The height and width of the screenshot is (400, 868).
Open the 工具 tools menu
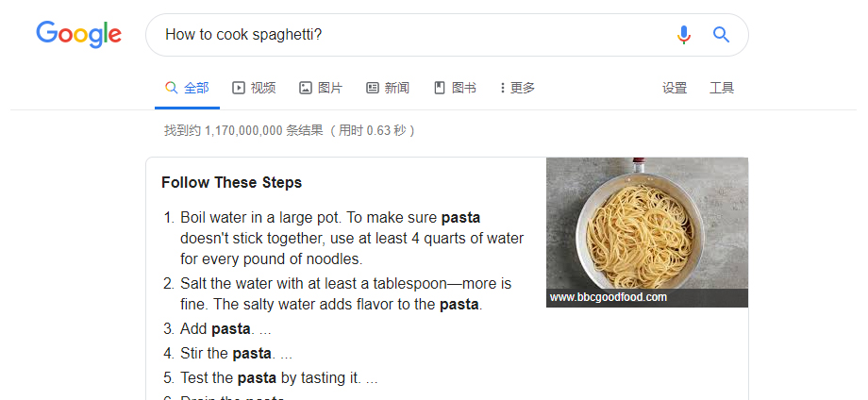coord(722,88)
